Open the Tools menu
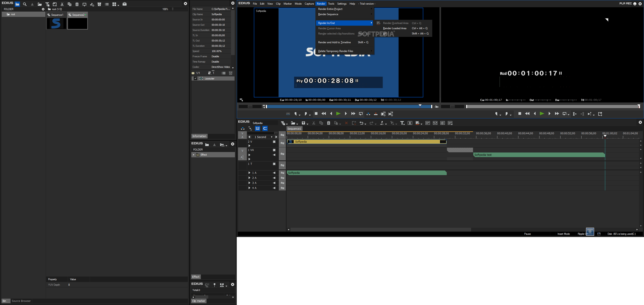Image resolution: width=644 pixels, height=305 pixels. 331,4
